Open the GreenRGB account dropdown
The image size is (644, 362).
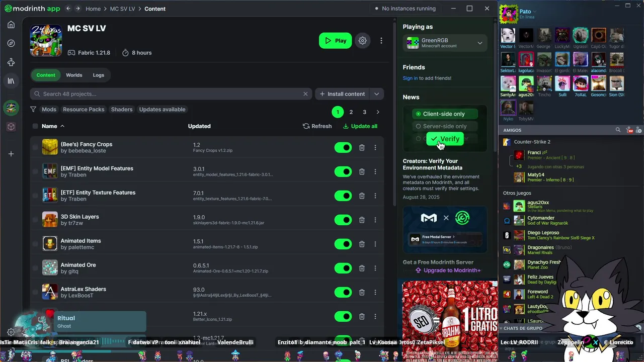[x=445, y=43]
